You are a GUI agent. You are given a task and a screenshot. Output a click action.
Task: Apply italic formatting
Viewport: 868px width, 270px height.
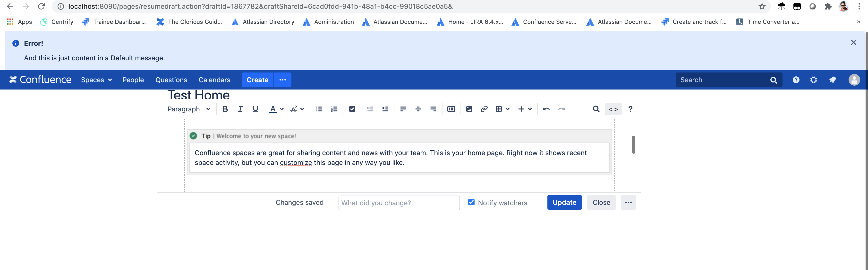click(240, 109)
